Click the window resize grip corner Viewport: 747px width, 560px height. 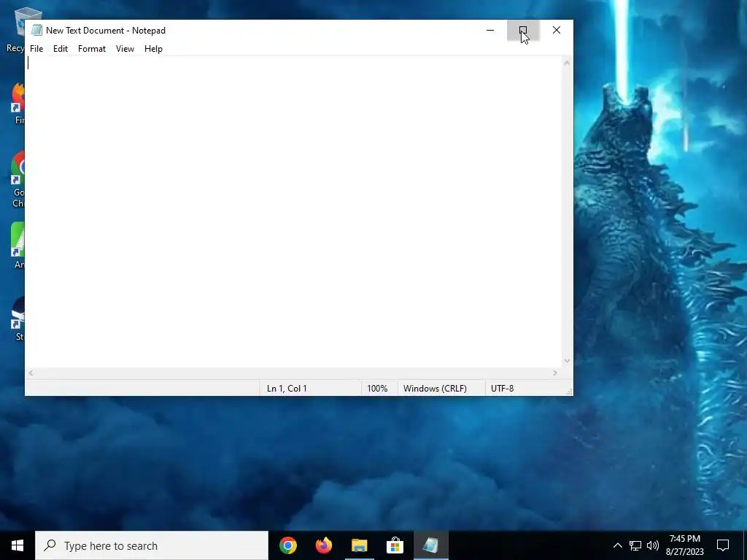(569, 392)
